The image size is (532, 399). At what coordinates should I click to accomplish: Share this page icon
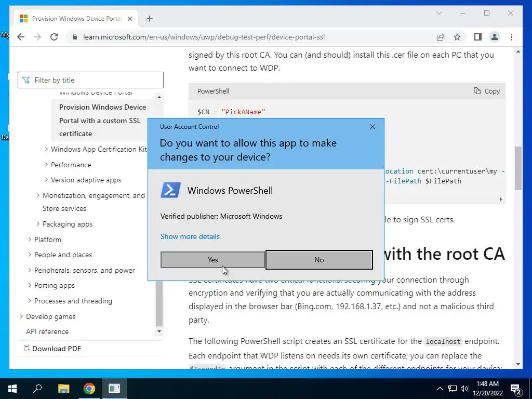pyautogui.click(x=441, y=37)
